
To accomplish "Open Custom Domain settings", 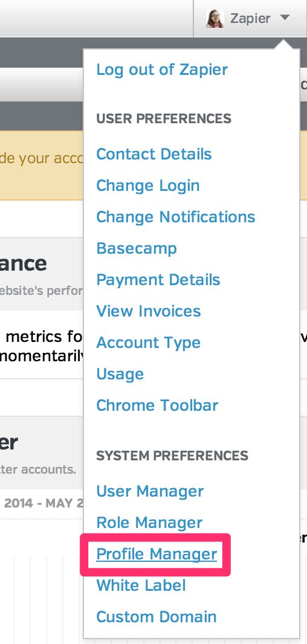I will pos(156,617).
